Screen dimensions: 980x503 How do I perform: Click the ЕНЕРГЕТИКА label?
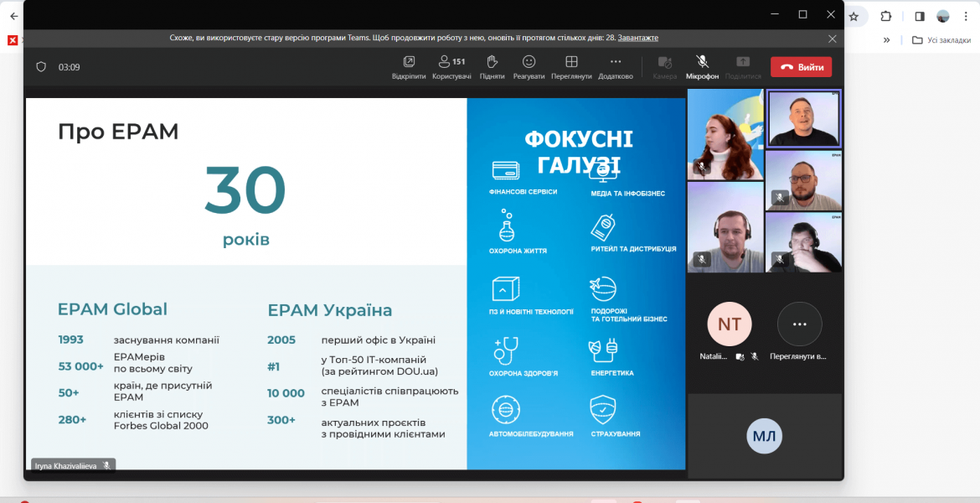pyautogui.click(x=612, y=373)
